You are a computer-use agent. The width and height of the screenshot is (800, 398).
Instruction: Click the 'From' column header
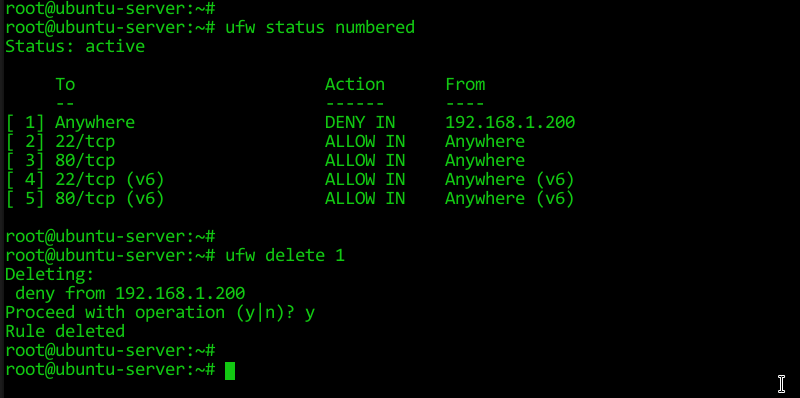465,84
